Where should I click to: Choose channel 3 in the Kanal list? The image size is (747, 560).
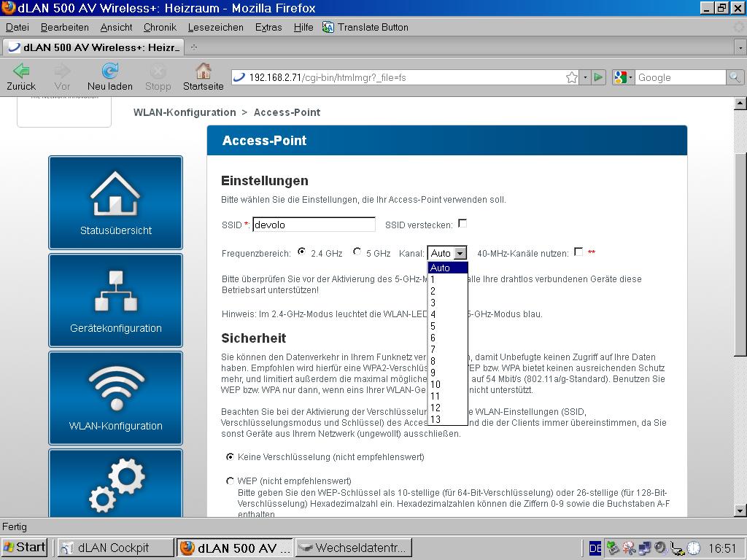(448, 303)
